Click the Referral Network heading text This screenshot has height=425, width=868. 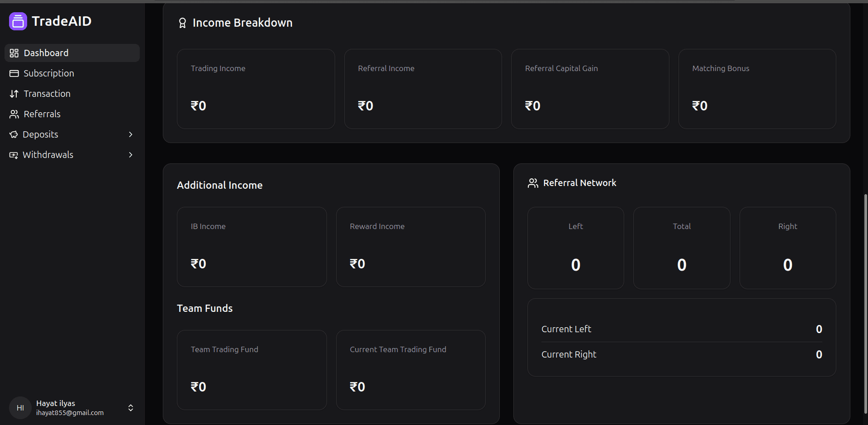click(x=580, y=183)
